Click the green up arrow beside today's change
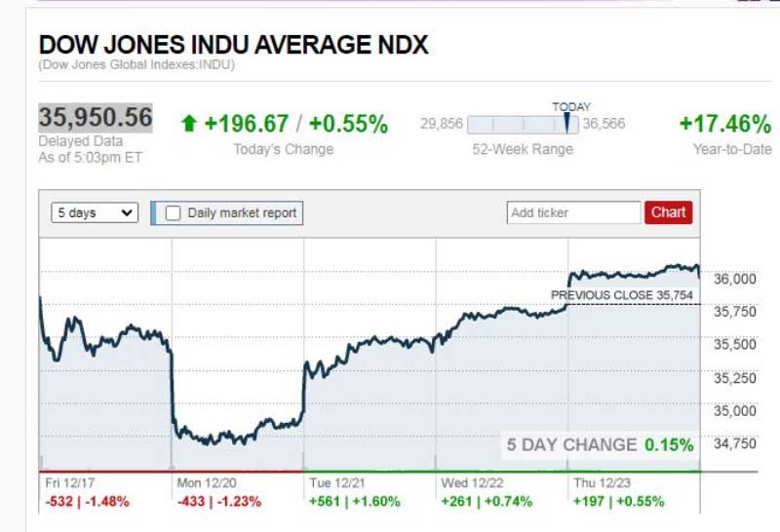 pyautogui.click(x=189, y=124)
